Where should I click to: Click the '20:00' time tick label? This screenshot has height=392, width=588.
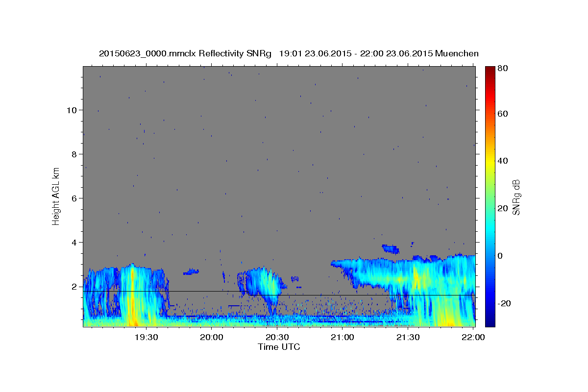point(212,338)
